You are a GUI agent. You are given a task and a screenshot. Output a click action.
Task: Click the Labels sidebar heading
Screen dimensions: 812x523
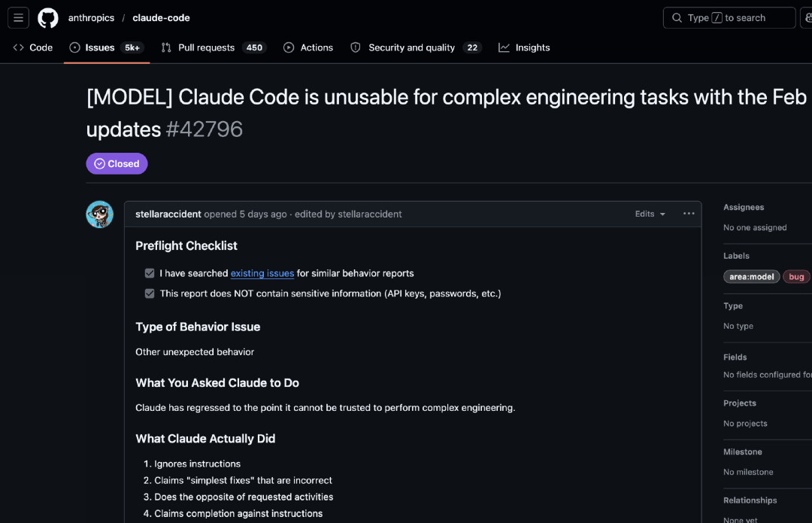click(x=736, y=256)
